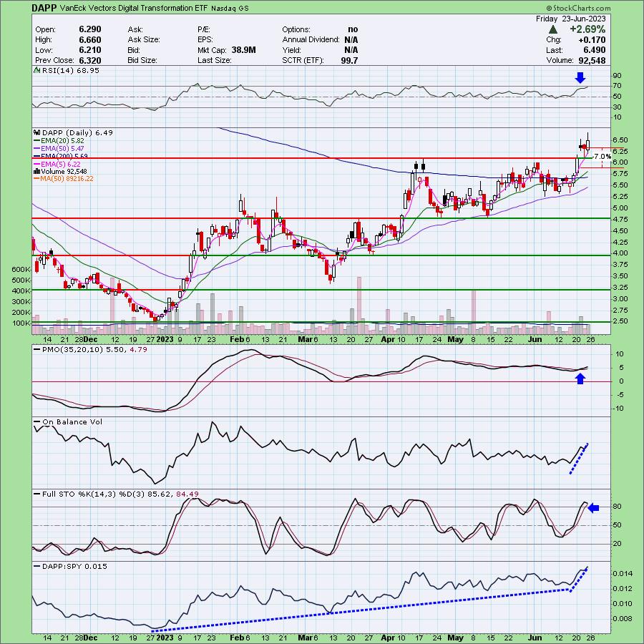The width and height of the screenshot is (644, 644).
Task: Click the candlestick legend icon beside DAPP (Daily)
Action: tap(37, 132)
